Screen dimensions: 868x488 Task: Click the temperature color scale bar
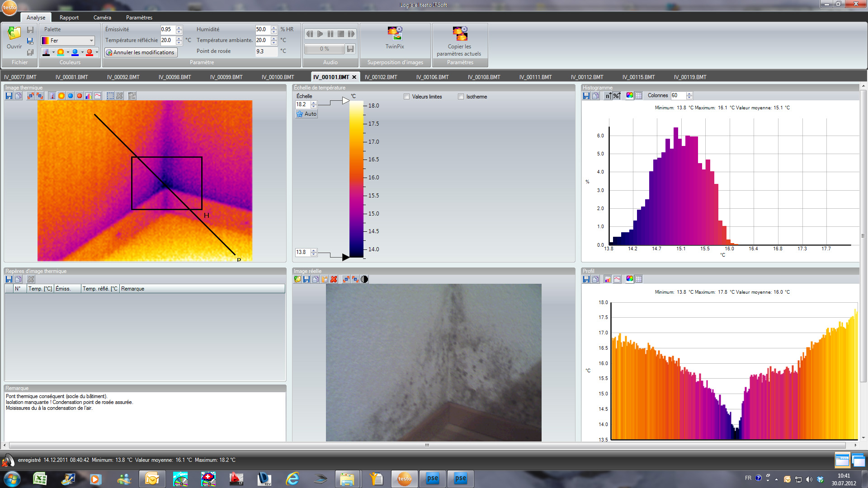point(356,179)
